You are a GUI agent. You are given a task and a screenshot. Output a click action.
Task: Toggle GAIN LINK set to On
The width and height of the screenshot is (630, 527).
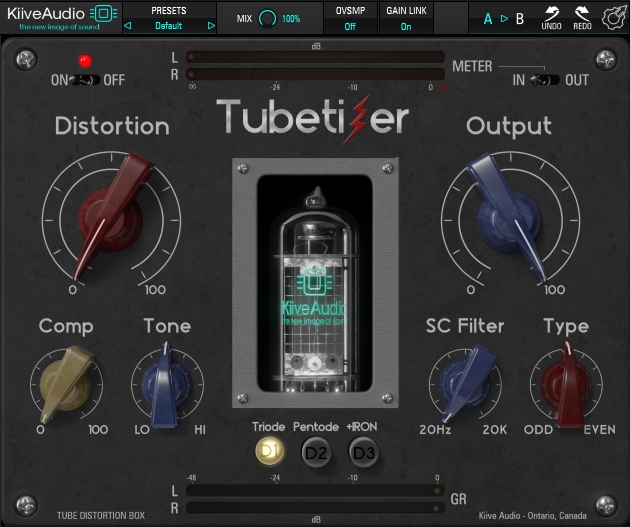click(x=406, y=27)
